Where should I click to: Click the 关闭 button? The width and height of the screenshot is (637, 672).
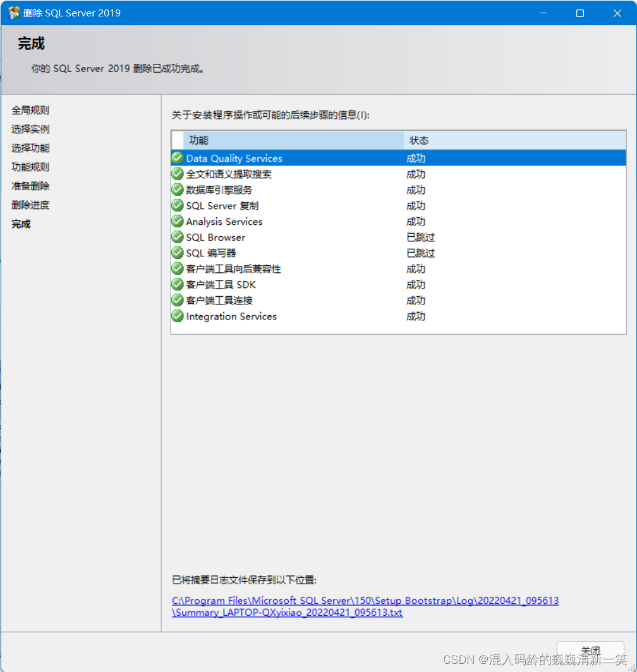point(590,651)
